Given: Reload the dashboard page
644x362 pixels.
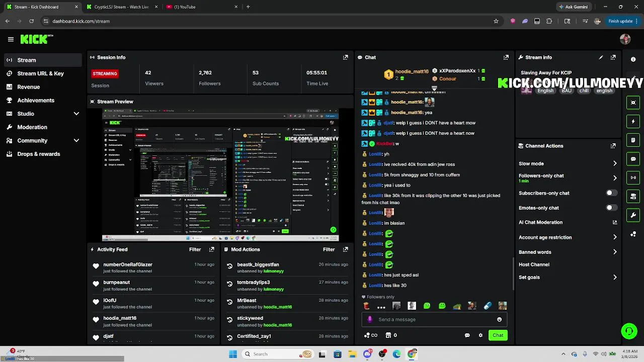Looking at the screenshot, I should pyautogui.click(x=31, y=21).
